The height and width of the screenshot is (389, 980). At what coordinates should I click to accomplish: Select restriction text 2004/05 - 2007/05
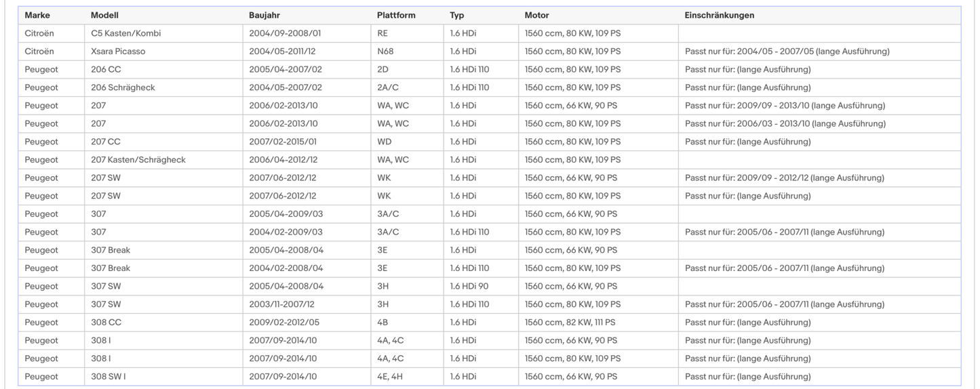click(779, 52)
